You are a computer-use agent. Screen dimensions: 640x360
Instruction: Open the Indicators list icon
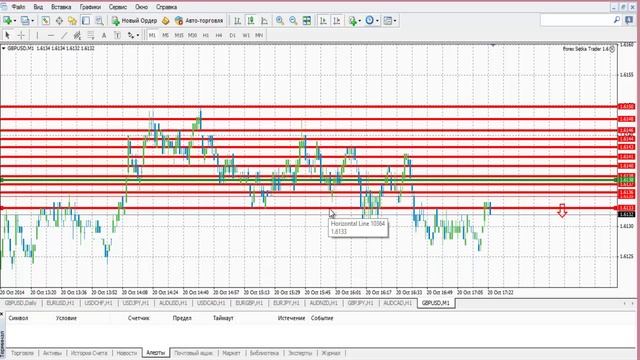pos(352,20)
